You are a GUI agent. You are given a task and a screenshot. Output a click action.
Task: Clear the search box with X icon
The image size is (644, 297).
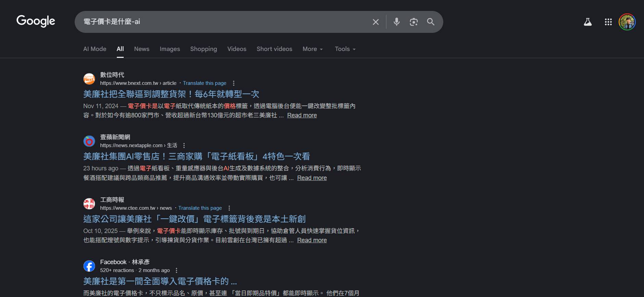pyautogui.click(x=375, y=22)
